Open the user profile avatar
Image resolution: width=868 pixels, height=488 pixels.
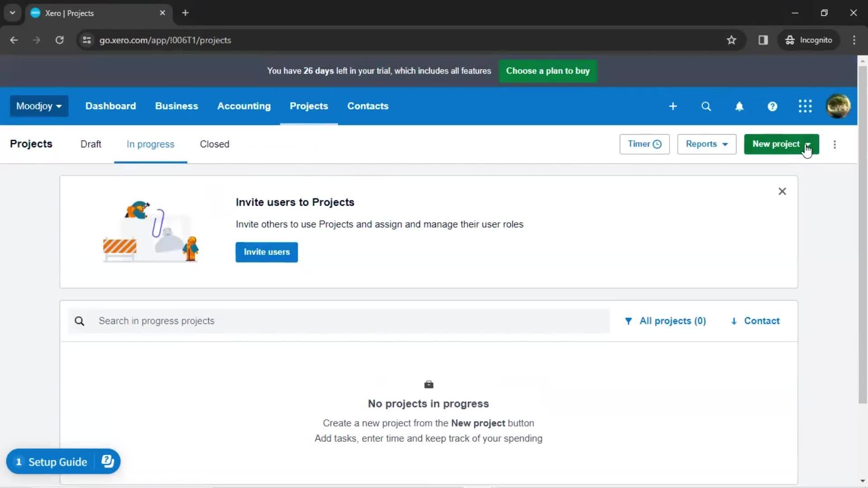(x=838, y=106)
